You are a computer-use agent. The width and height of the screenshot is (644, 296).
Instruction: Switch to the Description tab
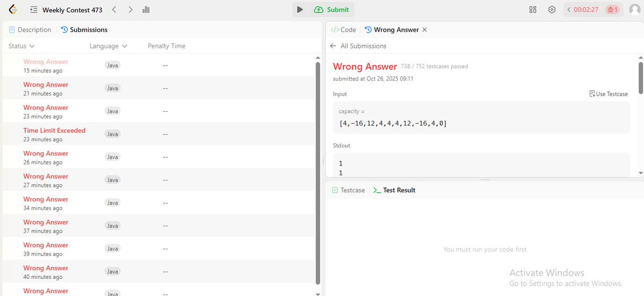coord(30,30)
